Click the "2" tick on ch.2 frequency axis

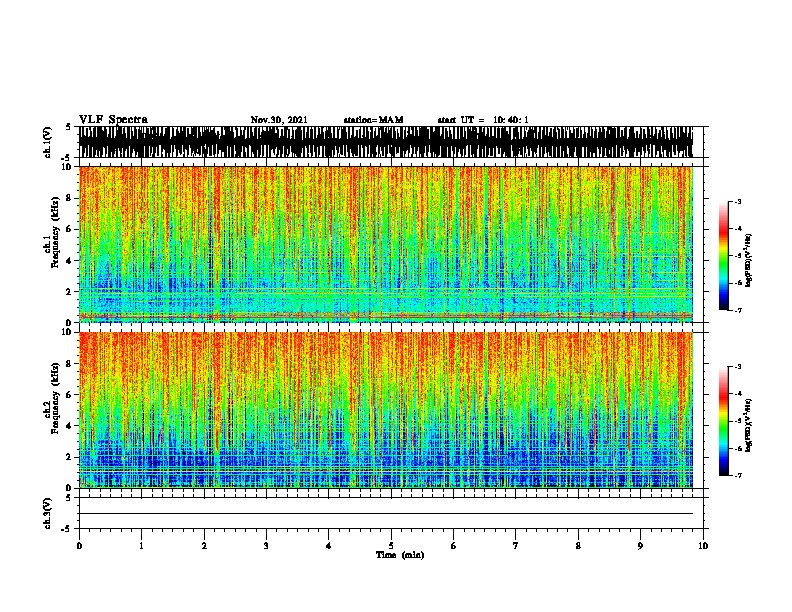[70, 457]
